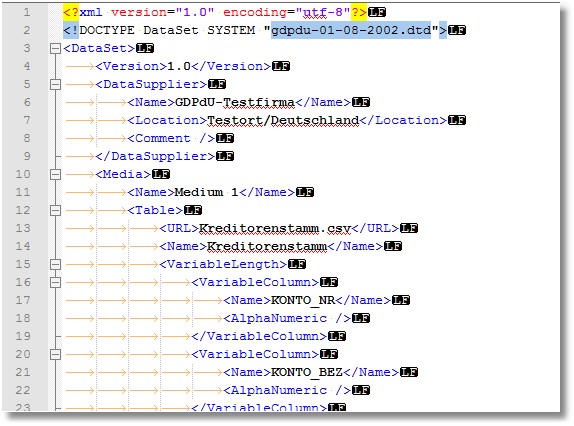Select line number 13 in margin
Viewport: 574px width, 426px height.
tap(23, 228)
